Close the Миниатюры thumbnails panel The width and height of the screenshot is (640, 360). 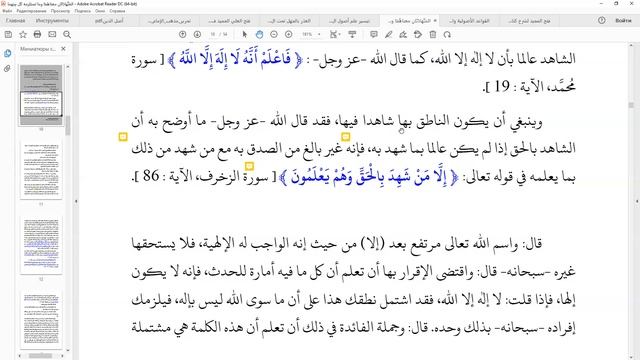(63, 49)
